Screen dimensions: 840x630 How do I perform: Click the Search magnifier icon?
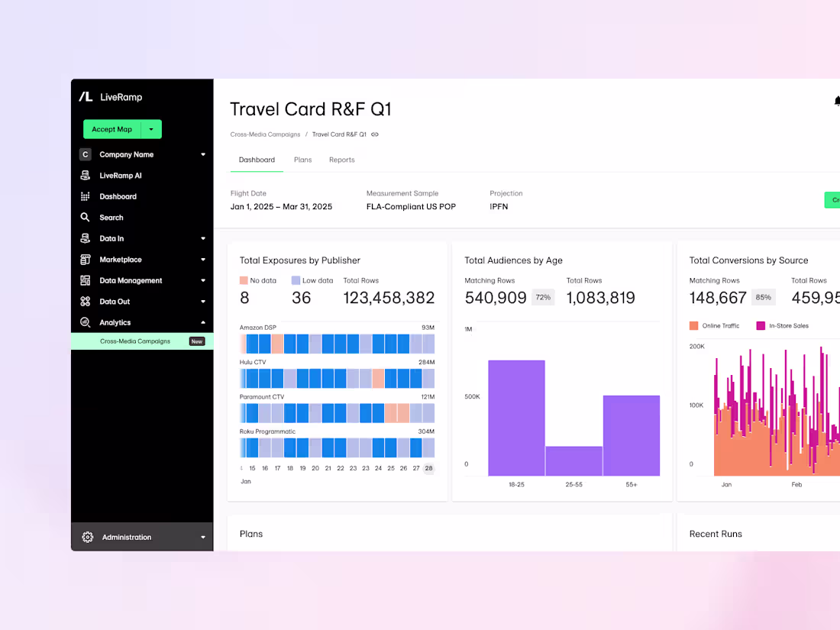tap(86, 218)
